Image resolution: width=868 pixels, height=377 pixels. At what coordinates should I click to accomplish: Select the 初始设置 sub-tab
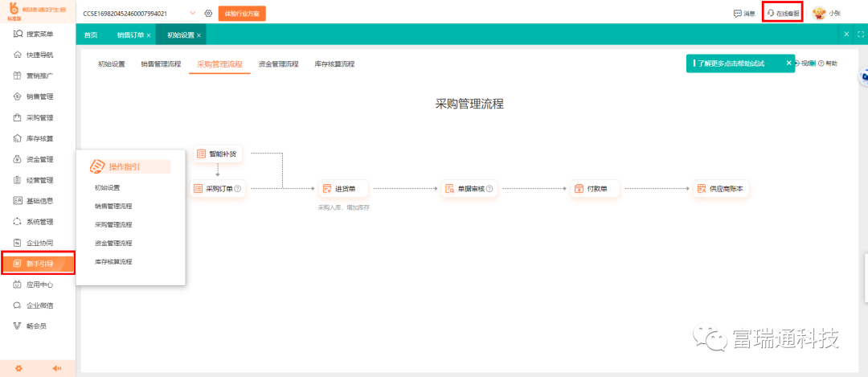(x=111, y=64)
